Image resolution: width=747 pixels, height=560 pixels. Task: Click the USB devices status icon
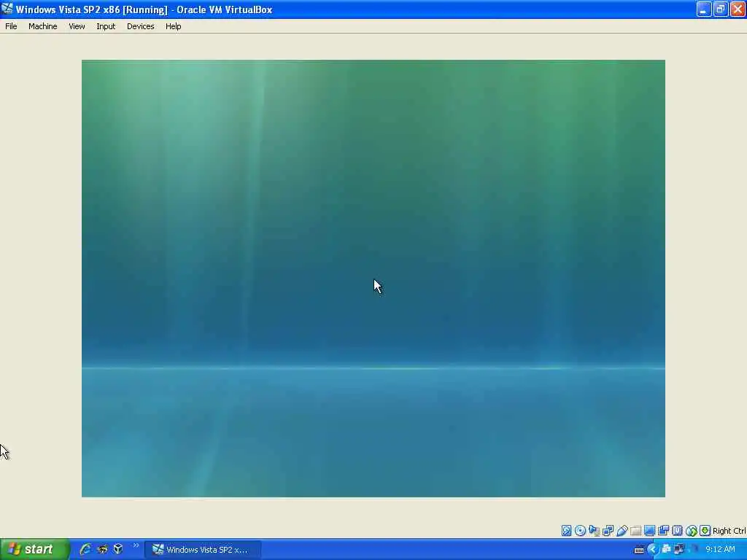pyautogui.click(x=622, y=531)
